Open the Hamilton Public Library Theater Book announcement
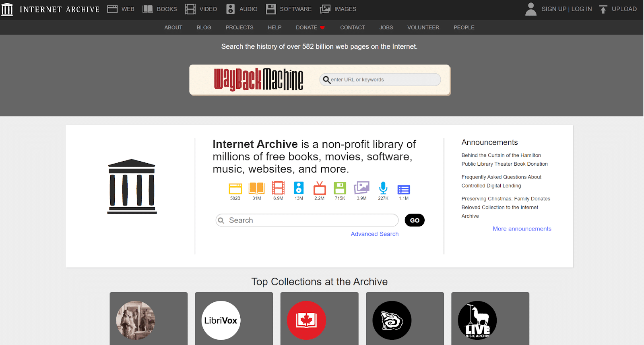Screen dimensions: 644x345 point(505,160)
